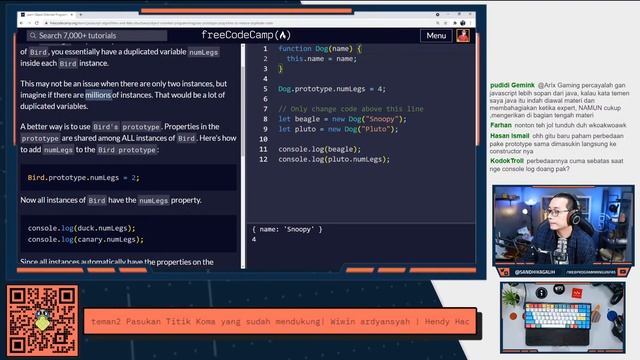Click chat username 'Hasan Ismail'
640x360 pixels.
[509, 136]
